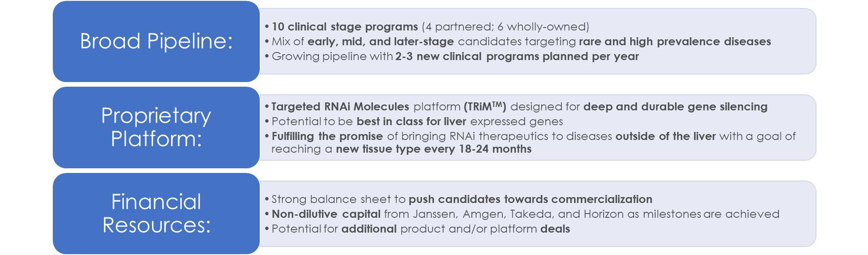Select the 'Targeted RNAi Molecules' bold text
Viewport: 868px width, 255px height.
point(340,107)
